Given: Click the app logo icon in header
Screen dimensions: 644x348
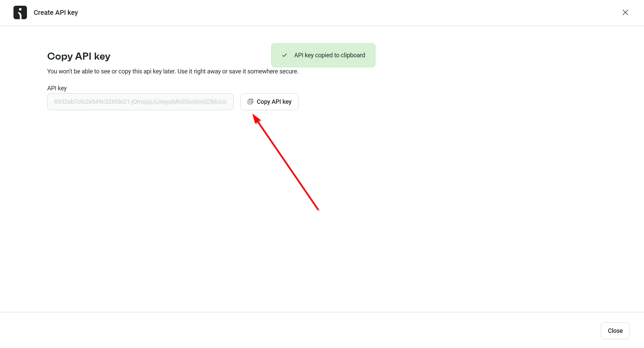Looking at the screenshot, I should [x=20, y=12].
